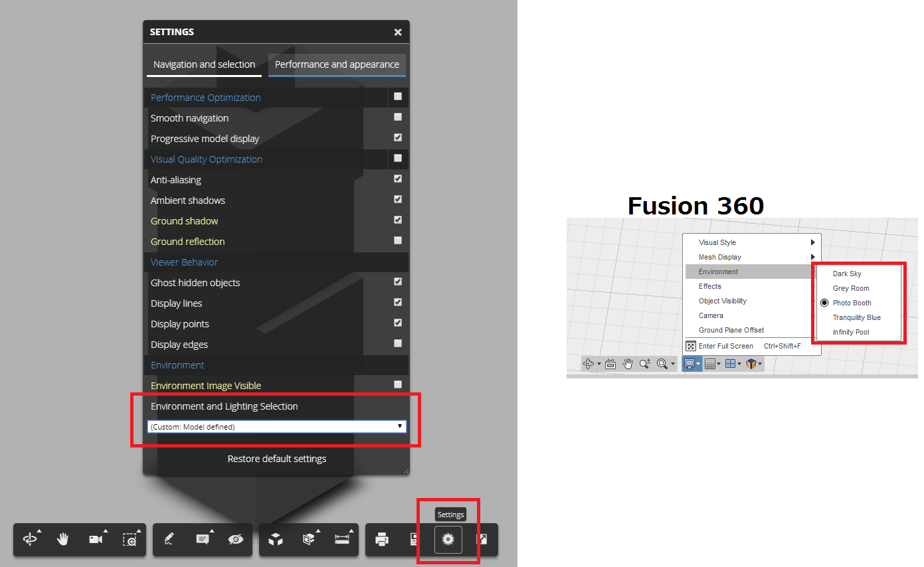Screen dimensions: 924x567
Task: Open the camera interactions tool
Action: pyautogui.click(x=96, y=539)
